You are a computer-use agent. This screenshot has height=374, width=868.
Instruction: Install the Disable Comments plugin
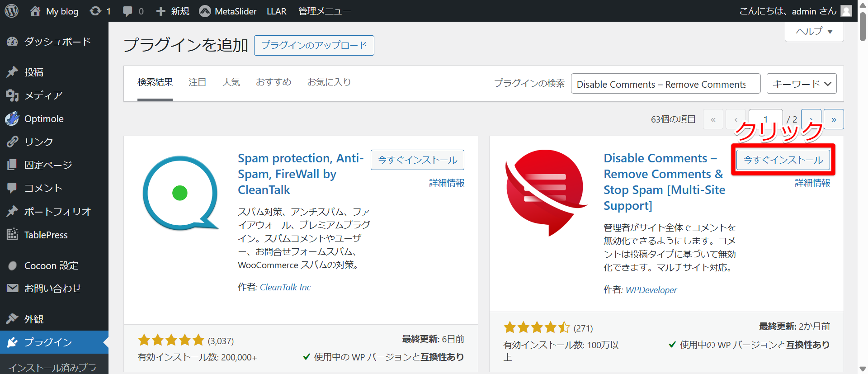click(x=783, y=160)
